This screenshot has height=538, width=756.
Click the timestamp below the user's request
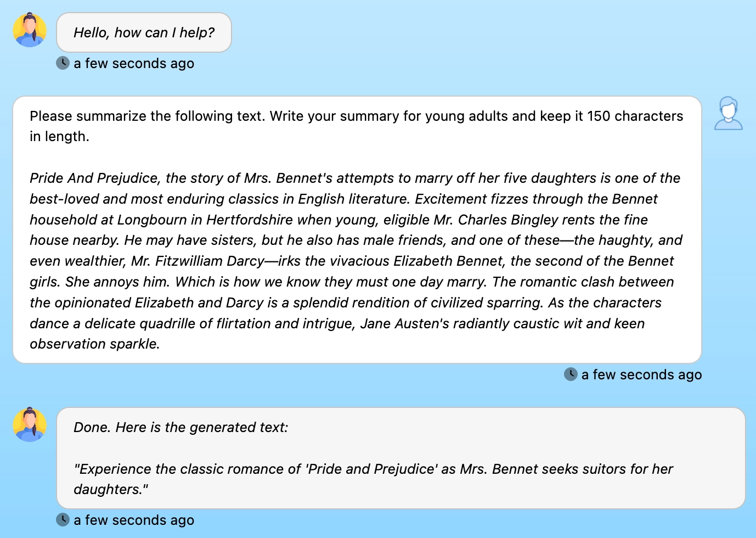click(641, 375)
